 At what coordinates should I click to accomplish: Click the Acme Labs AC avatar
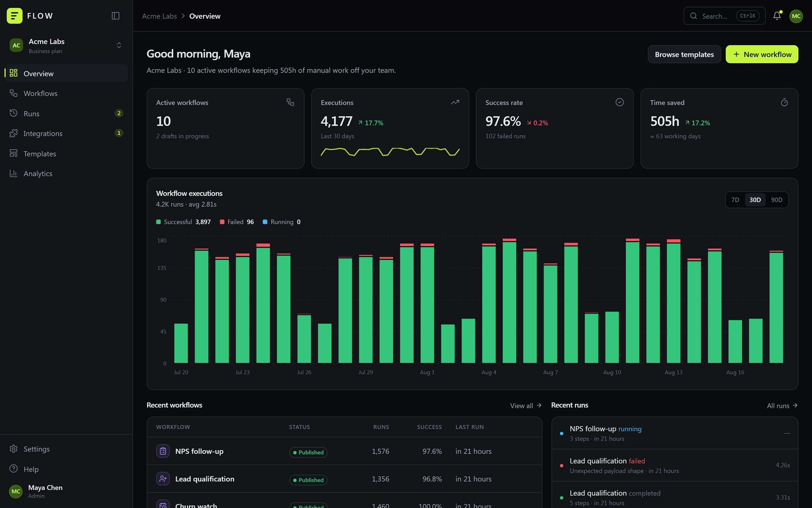coord(16,45)
